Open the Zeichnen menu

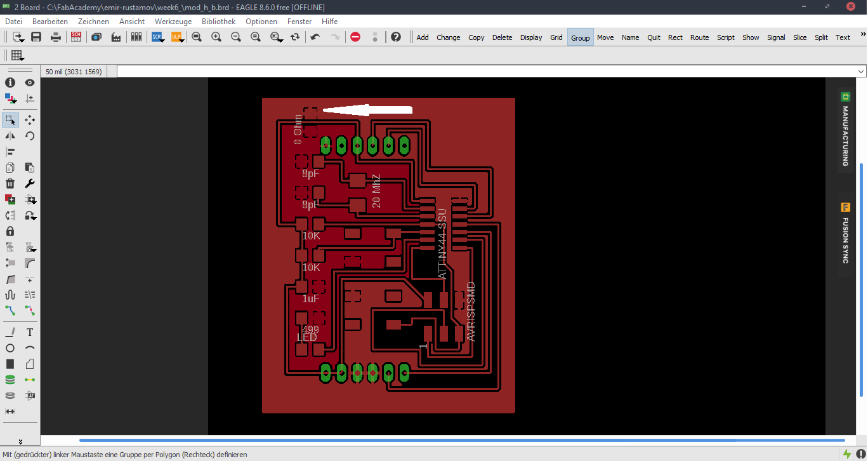point(93,22)
